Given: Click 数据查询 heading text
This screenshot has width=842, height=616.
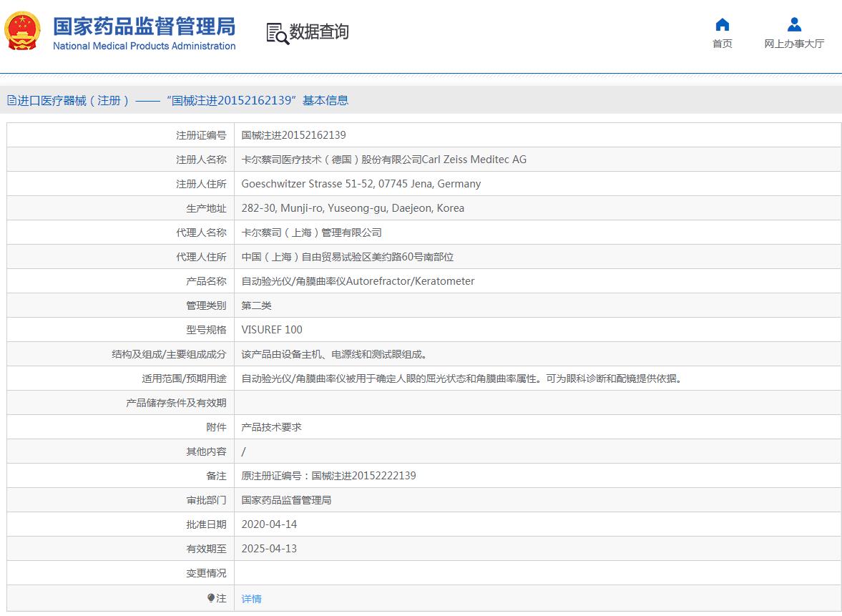Looking at the screenshot, I should pos(319,31).
